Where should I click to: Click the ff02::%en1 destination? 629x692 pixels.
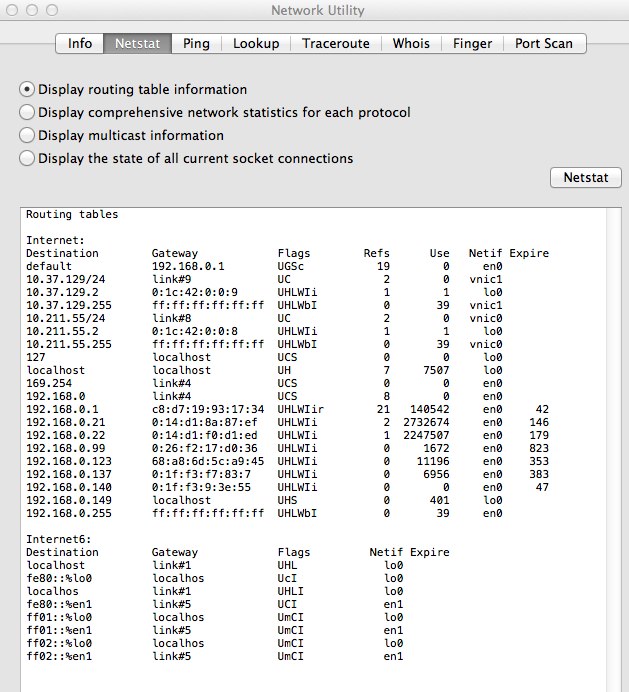[59, 657]
